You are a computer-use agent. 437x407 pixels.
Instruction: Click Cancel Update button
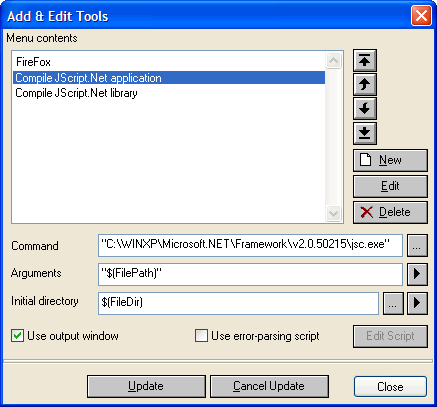(x=269, y=386)
